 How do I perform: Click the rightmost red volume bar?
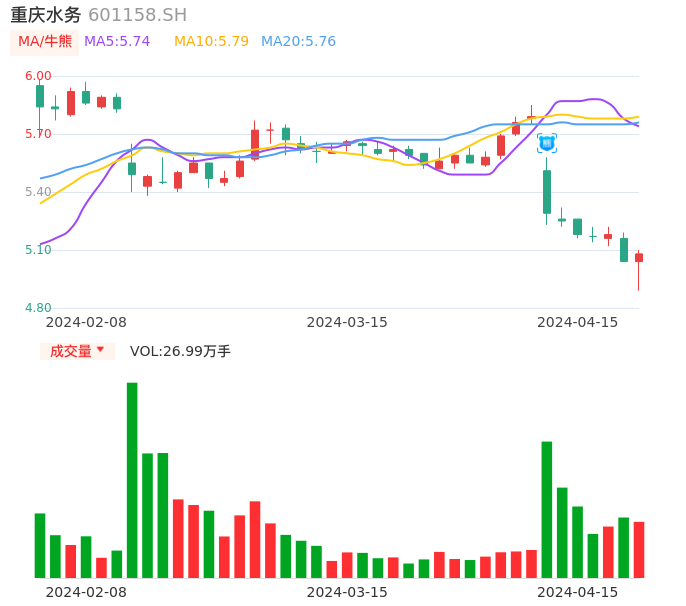639,550
